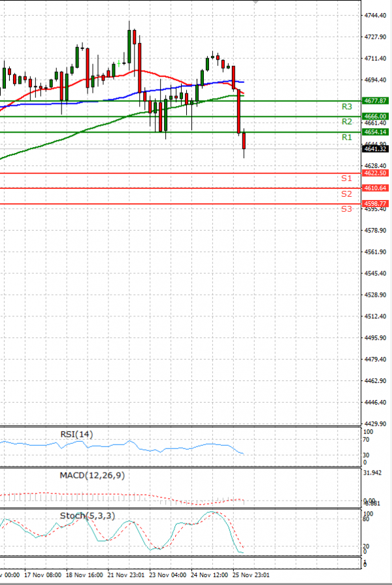Click the 4479.40 price axis value
The width and height of the screenshot is (392, 585).
pos(375,359)
